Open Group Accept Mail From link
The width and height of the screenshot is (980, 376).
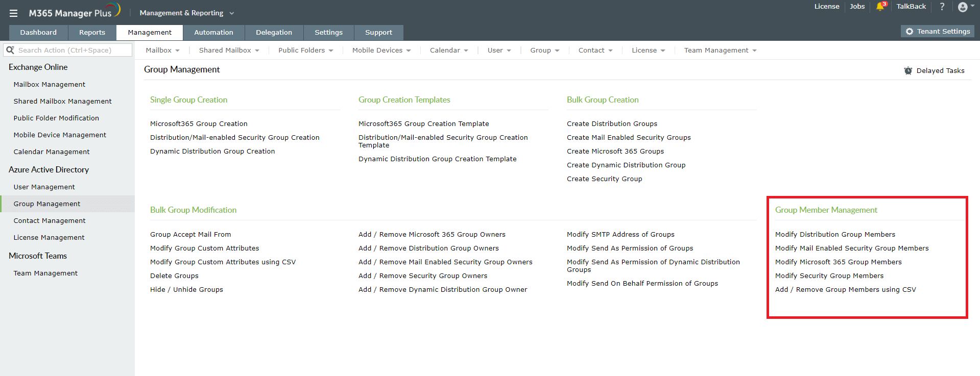[x=190, y=234]
